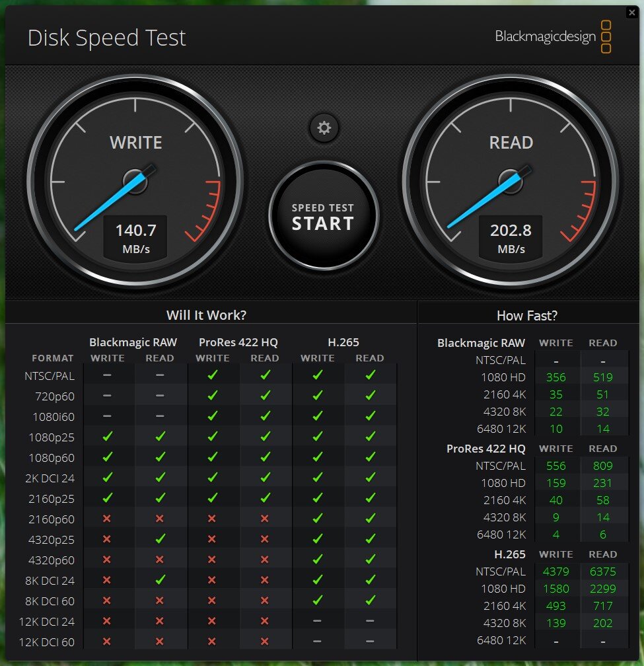Click the READ gauge dial
Screen dimensions: 644x666
pyautogui.click(x=511, y=182)
